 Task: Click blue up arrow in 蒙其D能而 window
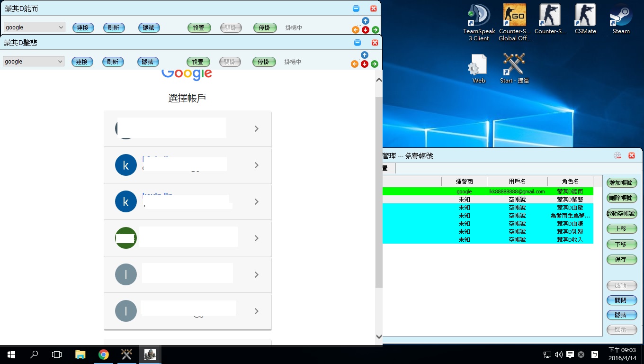click(x=366, y=21)
